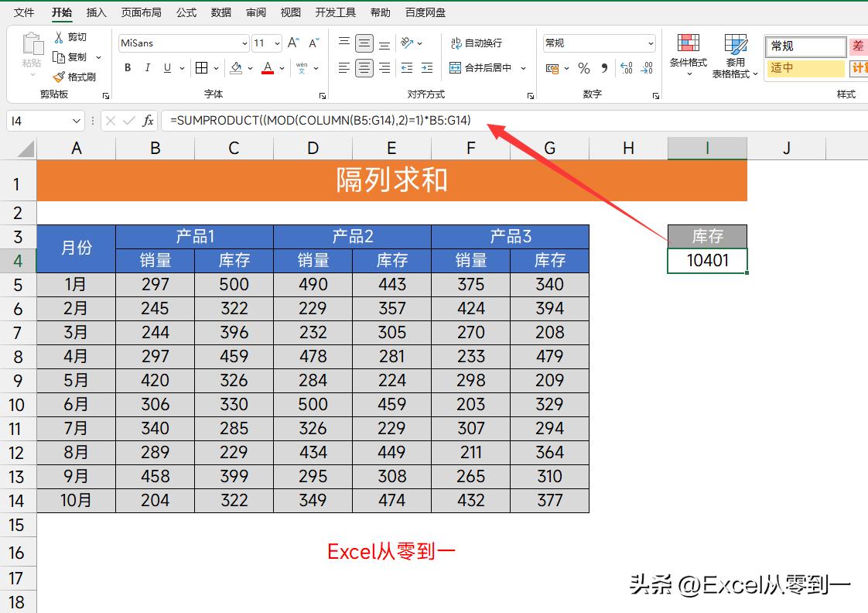This screenshot has width=868, height=613.
Task: Click the 套用表格格式 table format button
Action: [734, 55]
